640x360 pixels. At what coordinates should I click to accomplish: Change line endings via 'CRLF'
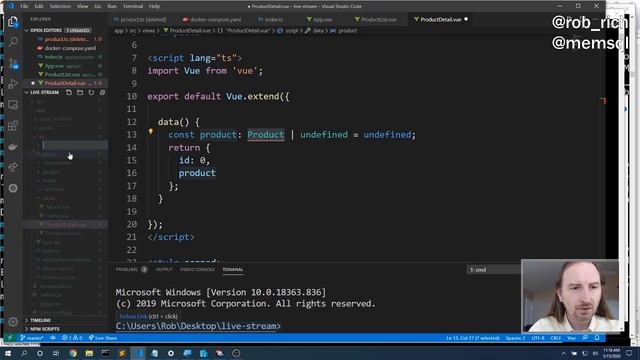click(x=556, y=338)
